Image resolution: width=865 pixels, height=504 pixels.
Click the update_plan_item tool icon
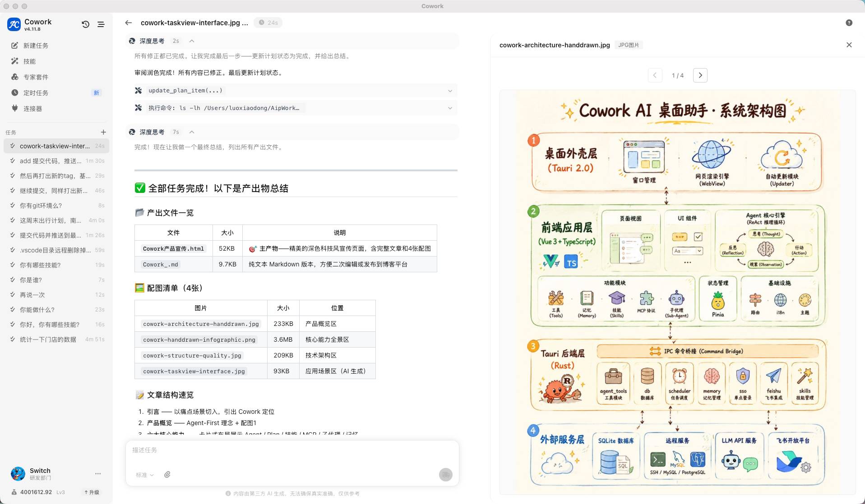(139, 91)
